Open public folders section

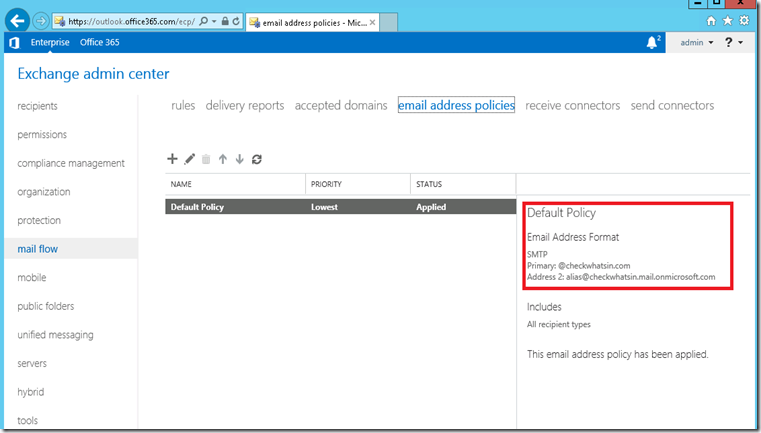pyautogui.click(x=46, y=306)
